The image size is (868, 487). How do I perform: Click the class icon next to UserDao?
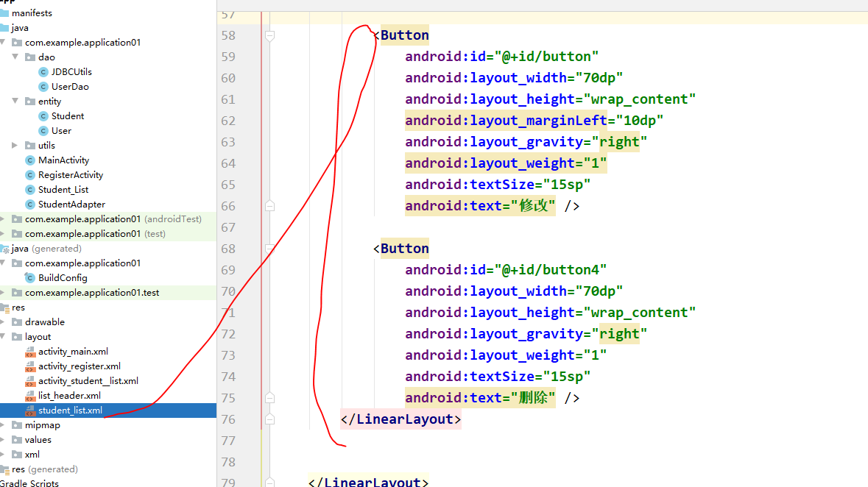[x=41, y=86]
